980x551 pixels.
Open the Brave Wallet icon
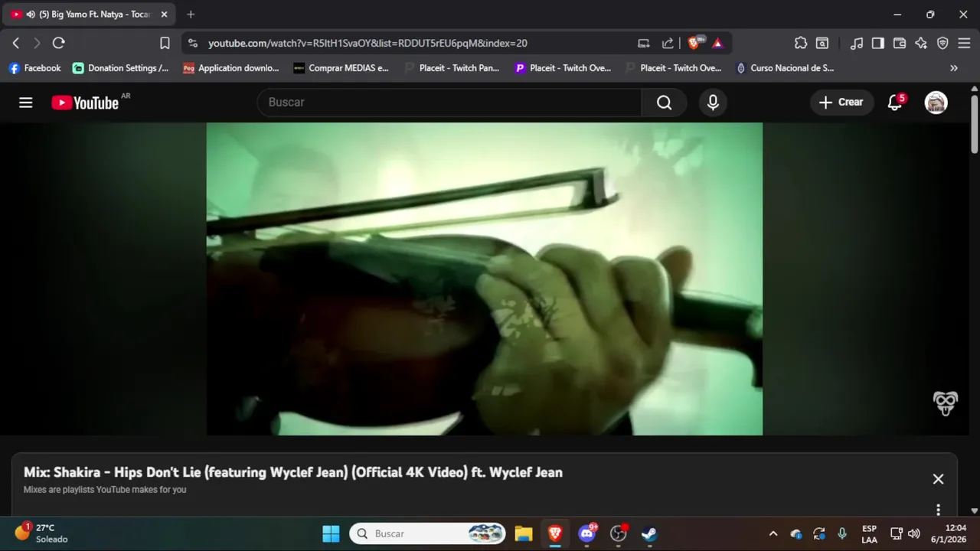[x=900, y=44]
